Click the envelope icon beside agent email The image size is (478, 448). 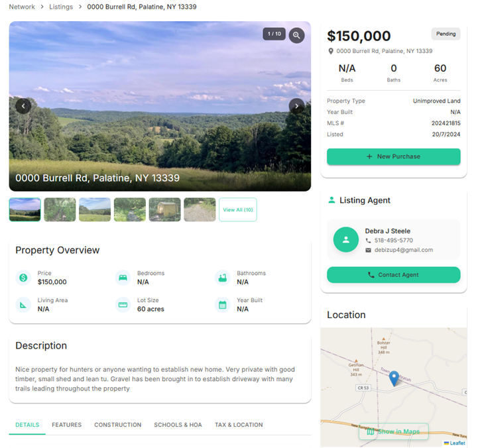(369, 250)
